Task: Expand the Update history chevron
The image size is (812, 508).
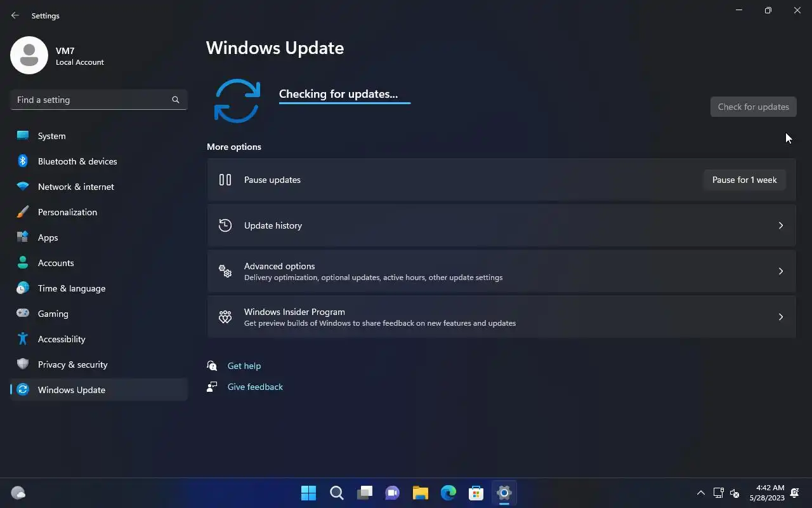Action: [x=781, y=225]
